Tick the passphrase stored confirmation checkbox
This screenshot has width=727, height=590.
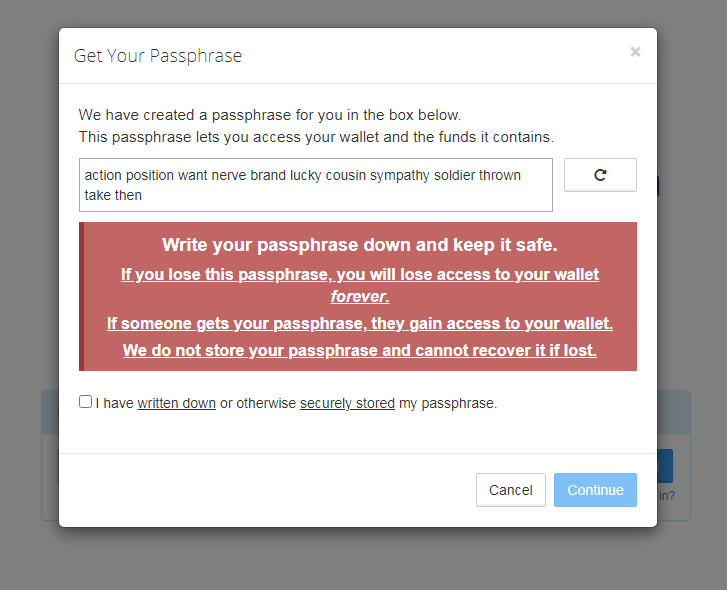(85, 402)
